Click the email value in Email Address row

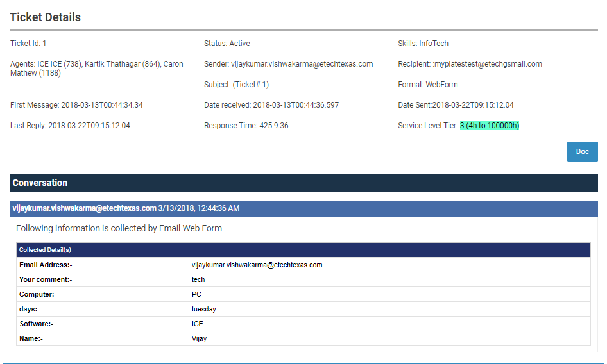coord(257,265)
